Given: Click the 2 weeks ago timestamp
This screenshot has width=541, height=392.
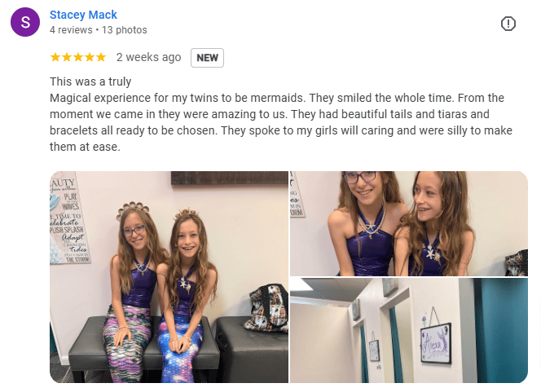Looking at the screenshot, I should 148,57.
